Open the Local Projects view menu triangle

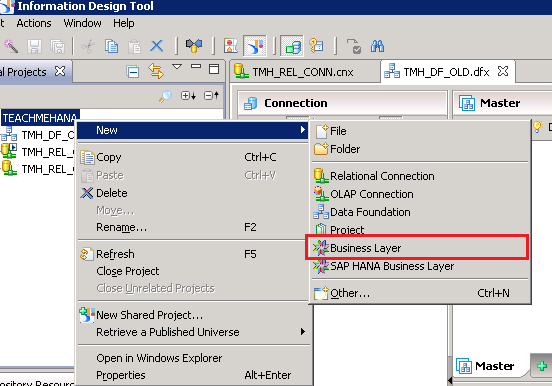point(177,67)
